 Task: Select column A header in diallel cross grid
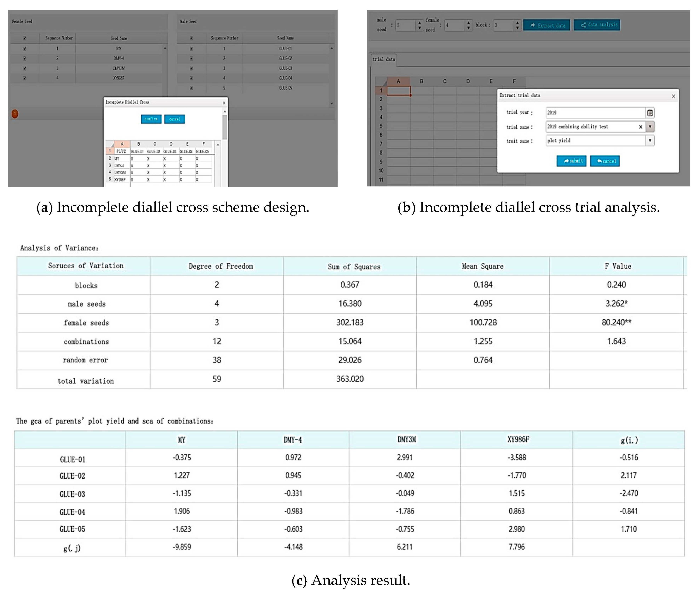122,144
